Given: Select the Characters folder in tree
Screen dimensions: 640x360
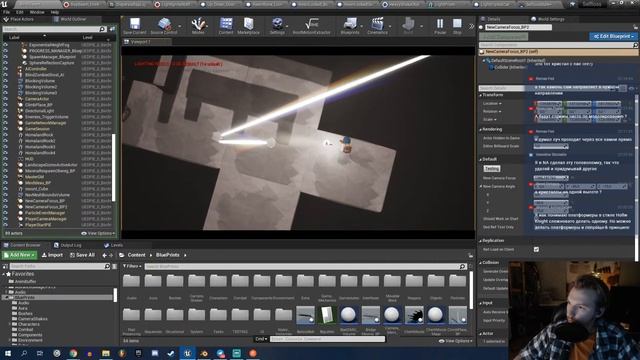Looking at the screenshot, I should [x=29, y=324].
